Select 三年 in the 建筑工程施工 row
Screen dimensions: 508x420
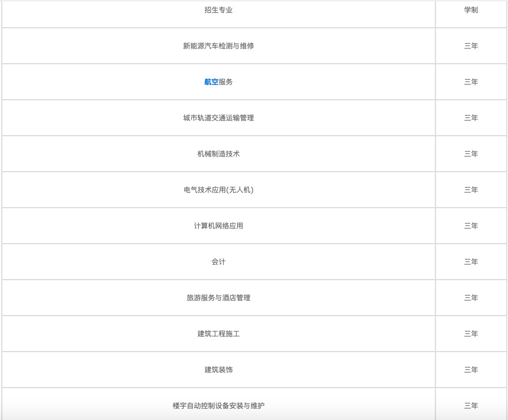coord(471,333)
